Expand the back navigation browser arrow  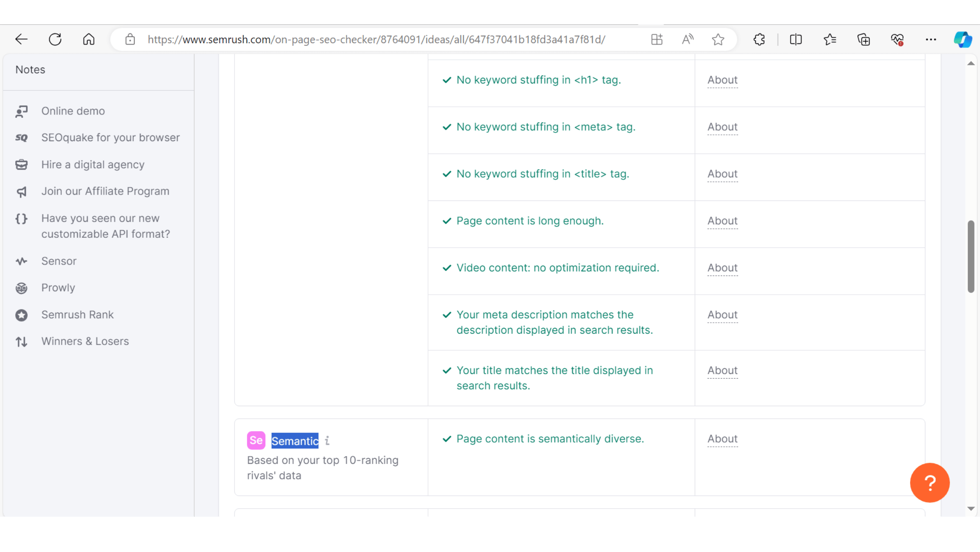pyautogui.click(x=22, y=39)
